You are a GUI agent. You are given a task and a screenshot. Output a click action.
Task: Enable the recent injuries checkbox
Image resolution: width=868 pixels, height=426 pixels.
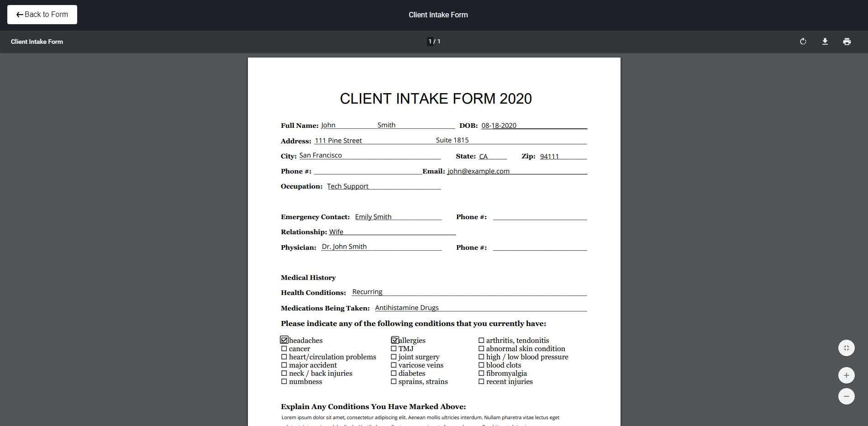(481, 382)
